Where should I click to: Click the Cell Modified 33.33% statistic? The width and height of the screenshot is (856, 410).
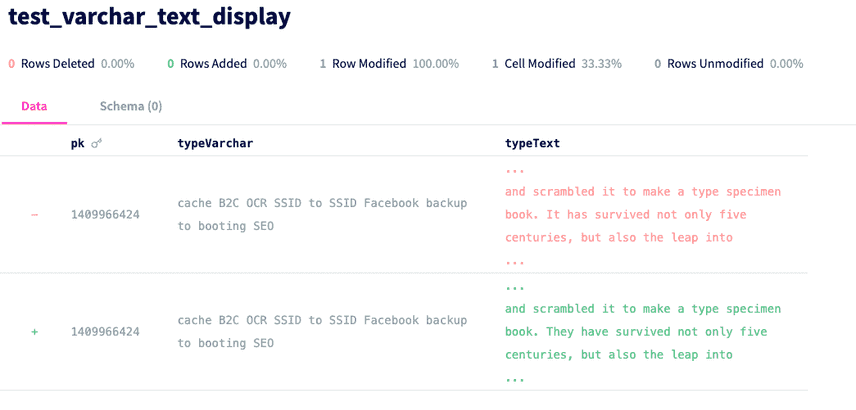(x=557, y=64)
